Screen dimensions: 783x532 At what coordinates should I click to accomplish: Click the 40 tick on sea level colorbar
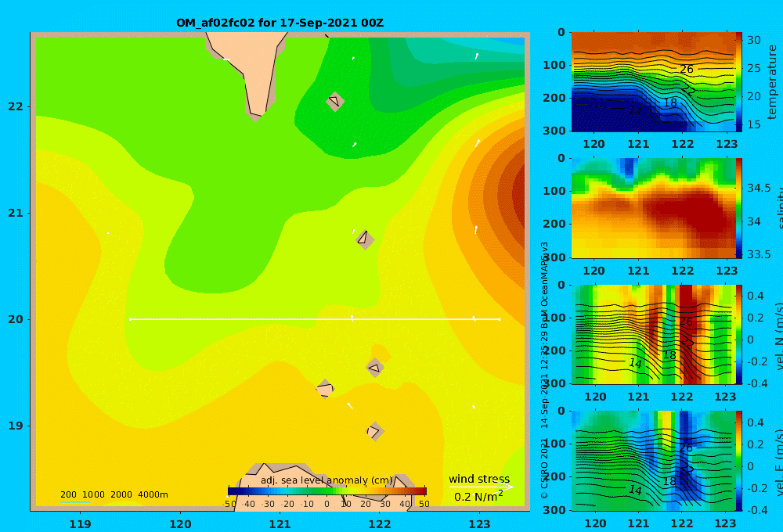[405, 504]
